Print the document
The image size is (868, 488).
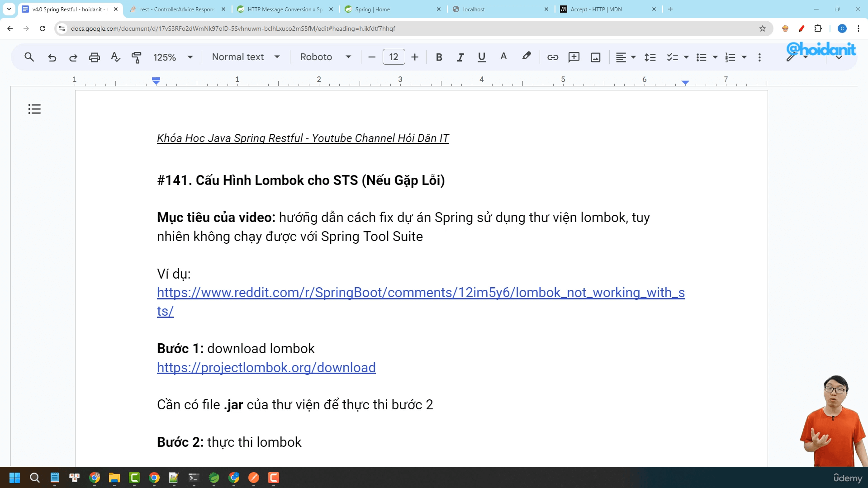(x=95, y=57)
